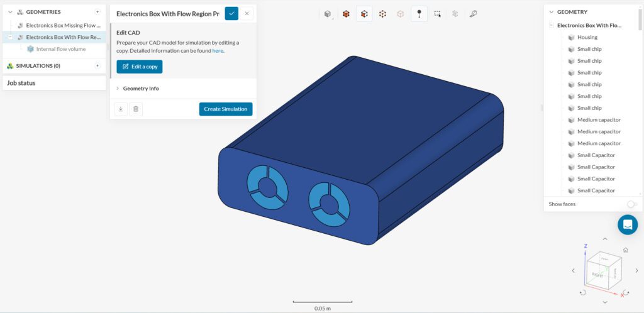Select the Internal flow volume item
The height and width of the screenshot is (313, 644).
pos(61,49)
